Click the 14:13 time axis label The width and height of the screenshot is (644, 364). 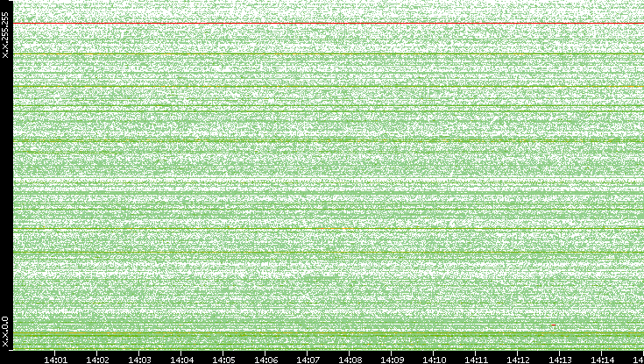560,360
